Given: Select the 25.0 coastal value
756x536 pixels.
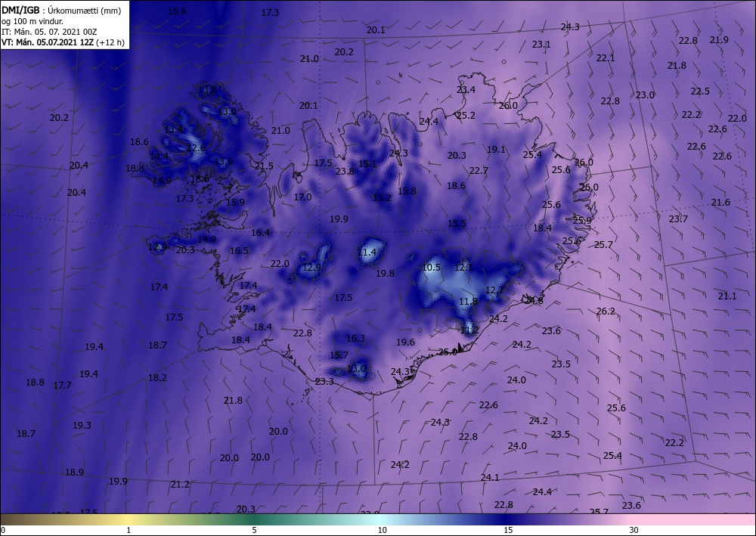Looking at the screenshot, I should pyautogui.click(x=448, y=352).
